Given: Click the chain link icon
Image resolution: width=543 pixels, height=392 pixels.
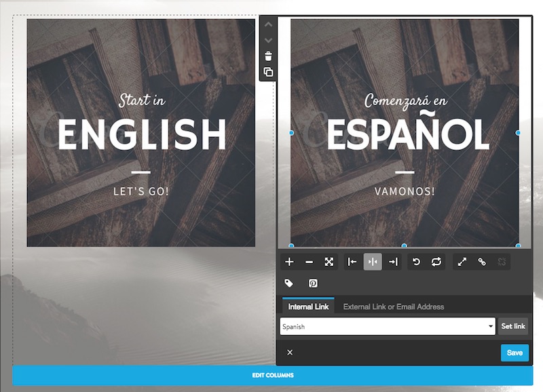Looking at the screenshot, I should pos(482,262).
